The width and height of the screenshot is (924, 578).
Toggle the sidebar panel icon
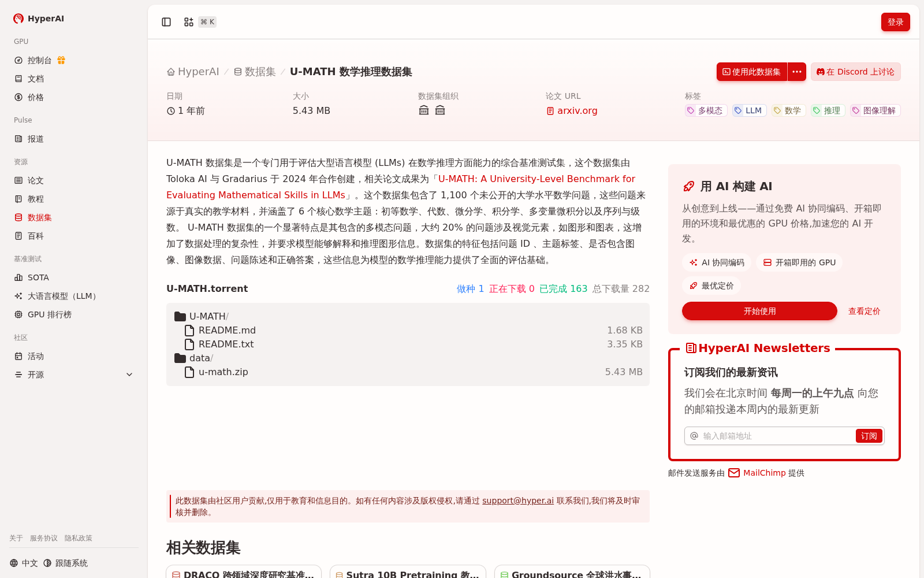click(x=166, y=22)
